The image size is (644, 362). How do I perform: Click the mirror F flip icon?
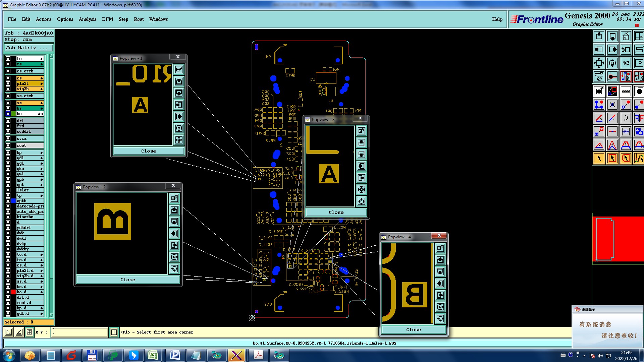(x=639, y=118)
